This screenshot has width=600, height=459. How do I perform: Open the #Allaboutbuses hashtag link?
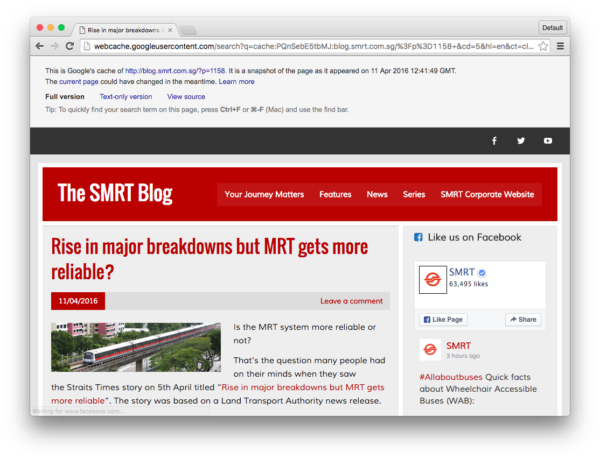(451, 377)
